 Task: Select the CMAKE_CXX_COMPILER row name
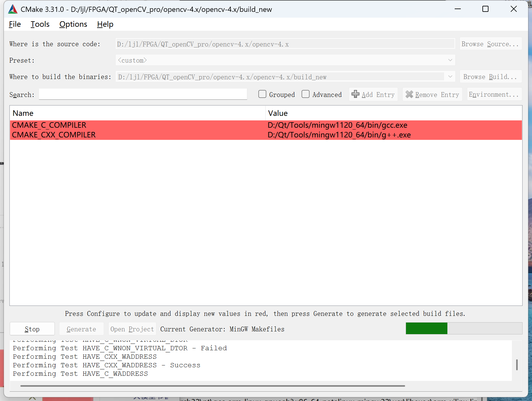click(54, 135)
